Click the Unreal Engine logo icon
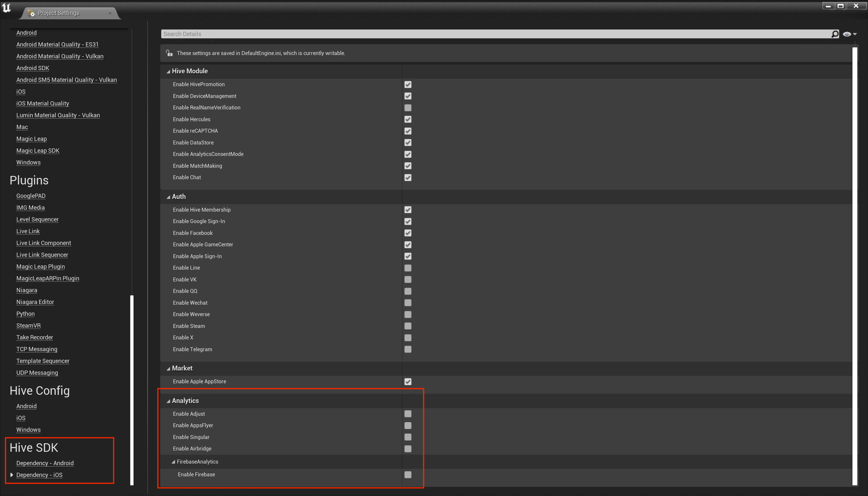The image size is (868, 496). tap(7, 8)
